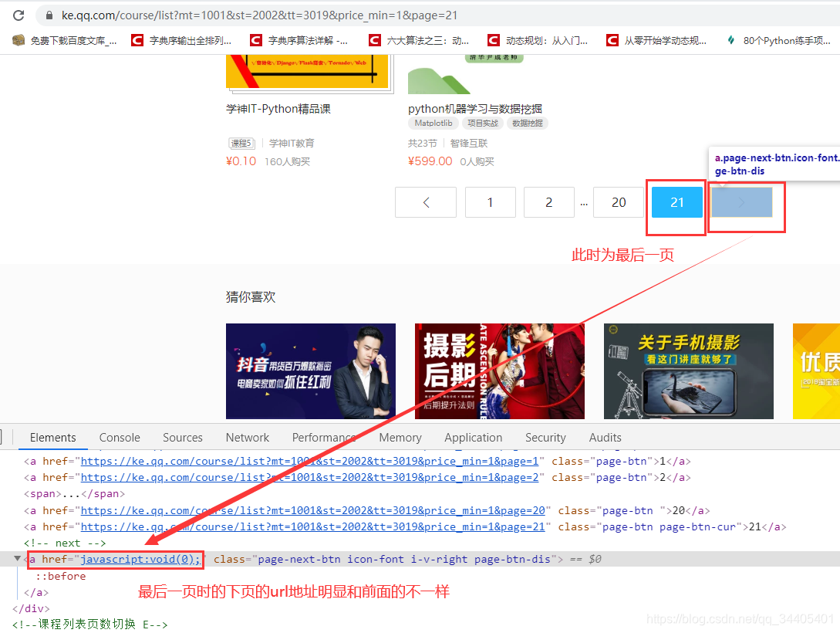This screenshot has width=840, height=633.
Task: Click the padlock icon in address bar
Action: point(49,15)
